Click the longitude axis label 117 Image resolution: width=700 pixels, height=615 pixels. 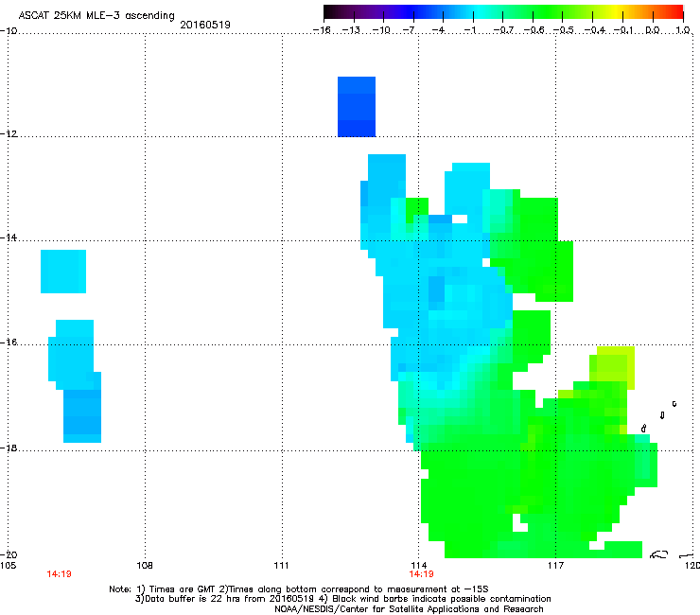556,566
